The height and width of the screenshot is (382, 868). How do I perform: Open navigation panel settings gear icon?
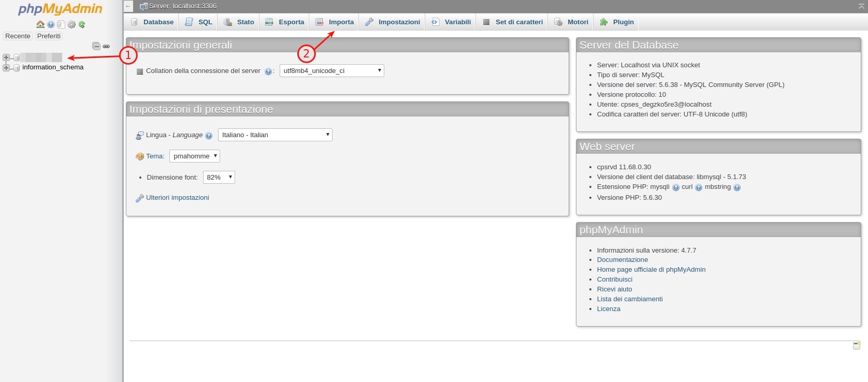(x=71, y=24)
